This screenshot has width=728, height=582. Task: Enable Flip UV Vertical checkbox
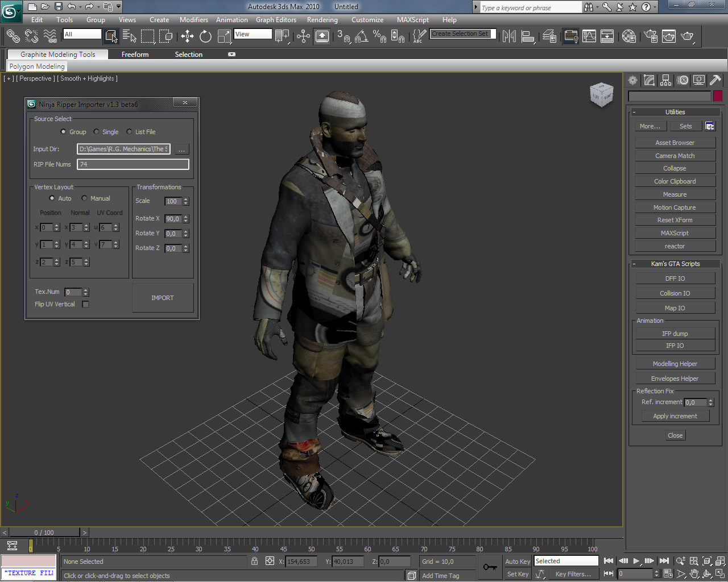[85, 304]
